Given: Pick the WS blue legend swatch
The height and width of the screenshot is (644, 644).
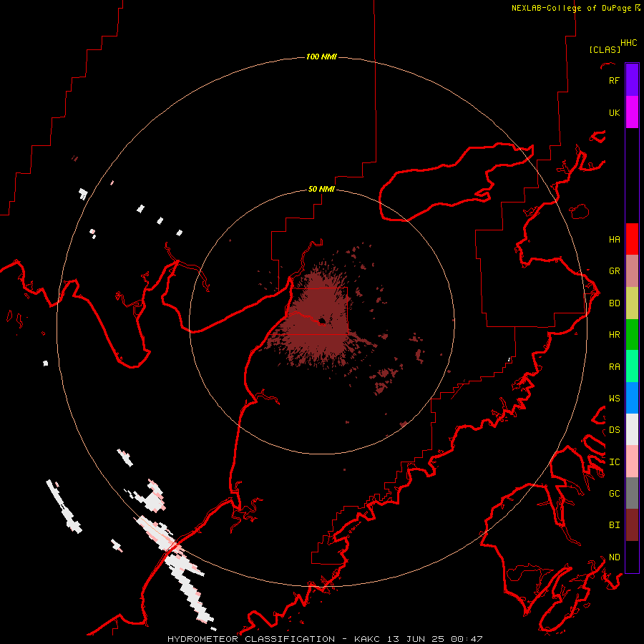Looking at the screenshot, I should click(x=632, y=398).
